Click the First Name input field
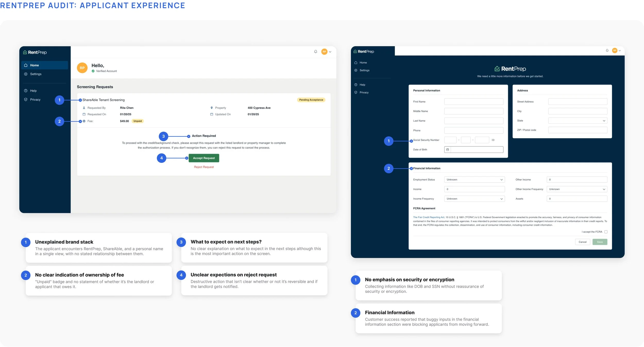The height and width of the screenshot is (347, 644). pyautogui.click(x=474, y=102)
